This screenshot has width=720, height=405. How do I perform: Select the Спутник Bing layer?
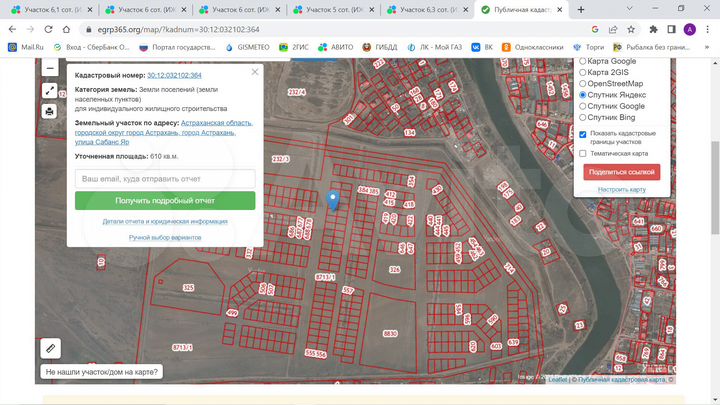[583, 116]
